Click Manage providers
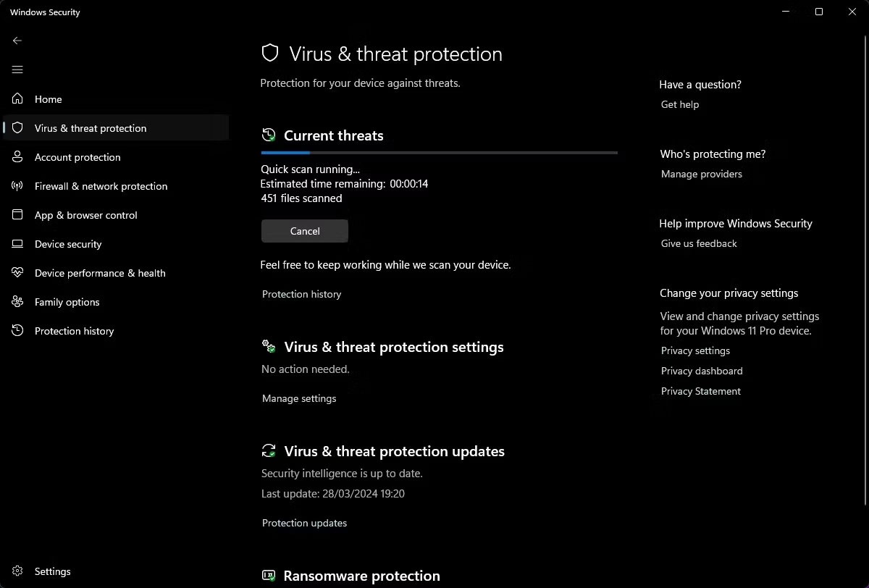This screenshot has width=869, height=588. tap(701, 174)
